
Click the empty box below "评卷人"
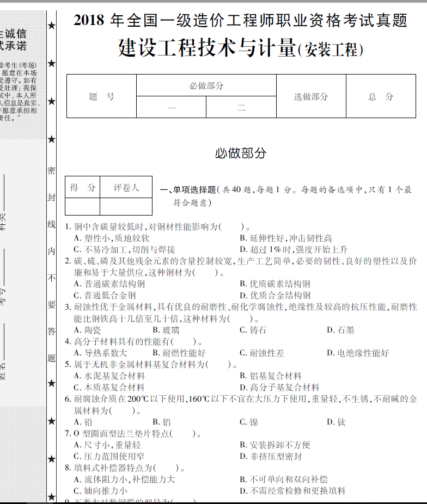[126, 207]
